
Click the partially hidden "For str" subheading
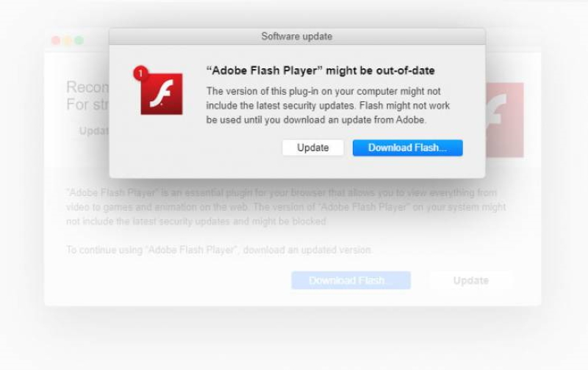click(x=87, y=104)
